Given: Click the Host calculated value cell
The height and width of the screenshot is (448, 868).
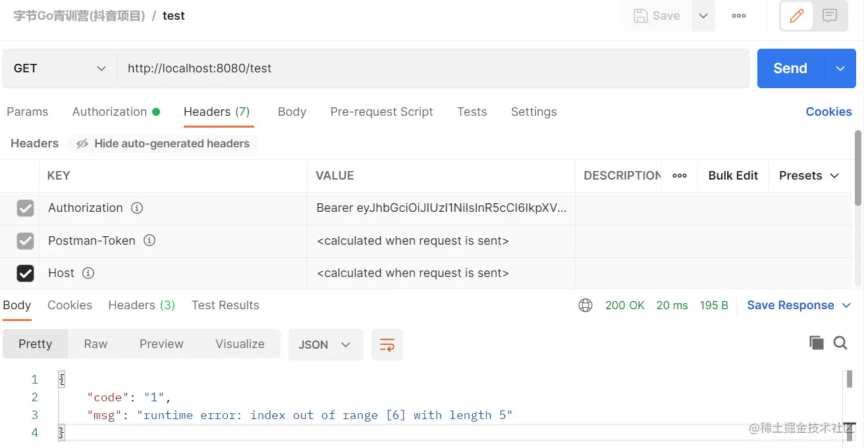Looking at the screenshot, I should pos(441,273).
